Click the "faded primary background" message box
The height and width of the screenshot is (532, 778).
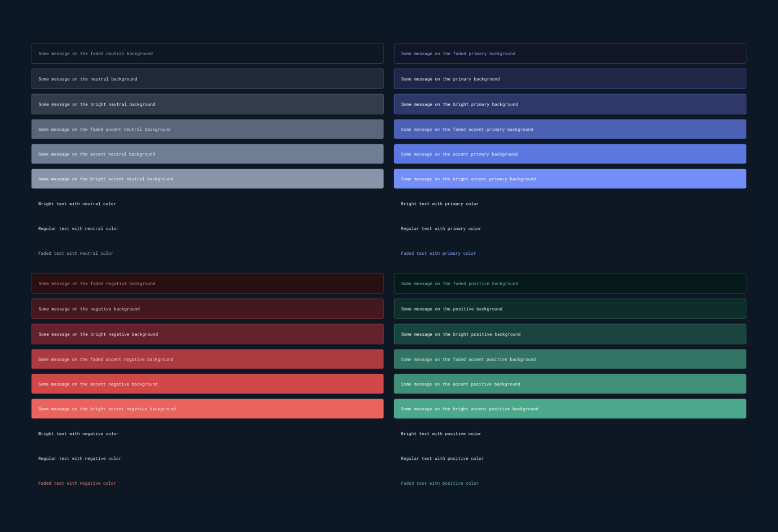click(x=570, y=54)
